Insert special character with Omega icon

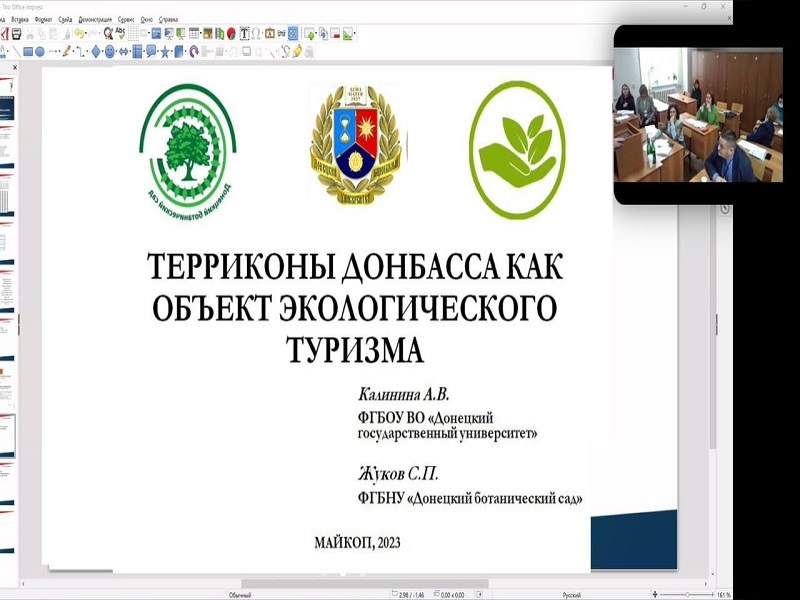(x=256, y=33)
